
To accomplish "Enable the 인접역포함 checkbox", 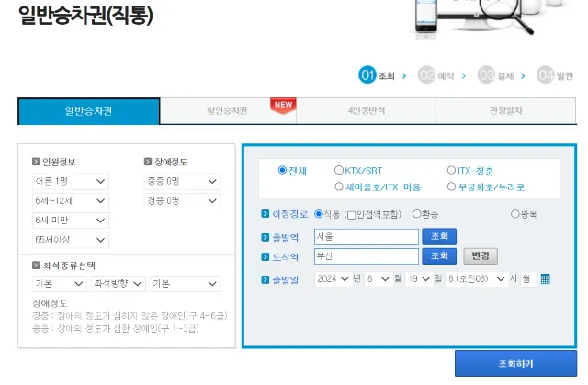I will pyautogui.click(x=350, y=214).
